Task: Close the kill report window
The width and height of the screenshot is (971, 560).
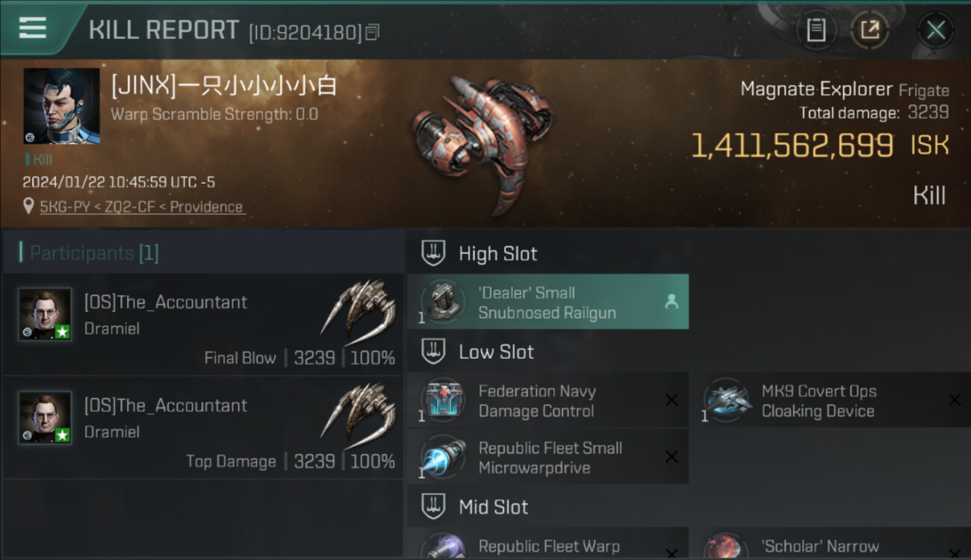Action: [x=935, y=30]
